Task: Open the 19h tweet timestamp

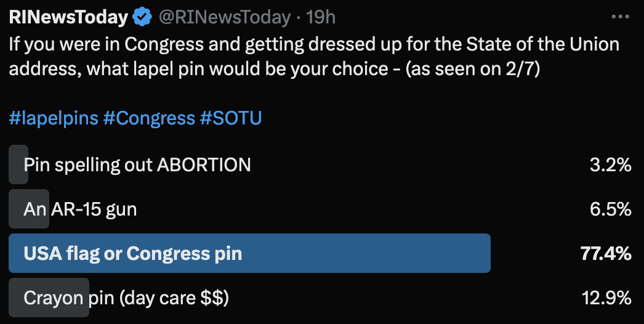Action: [x=321, y=18]
